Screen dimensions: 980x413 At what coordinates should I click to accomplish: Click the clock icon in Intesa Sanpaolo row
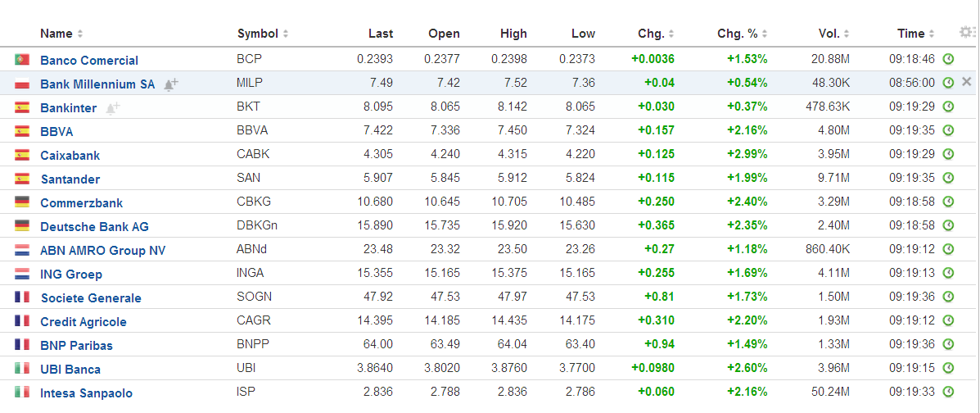pyautogui.click(x=948, y=392)
